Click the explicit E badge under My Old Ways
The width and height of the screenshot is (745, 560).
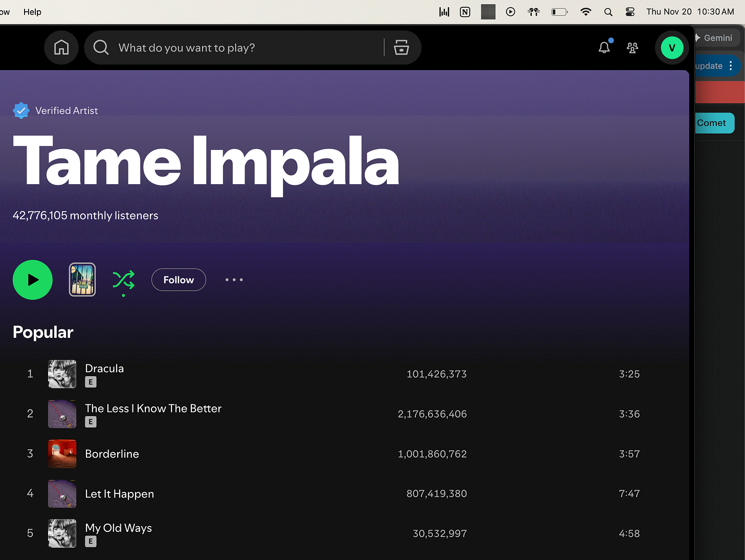click(91, 541)
